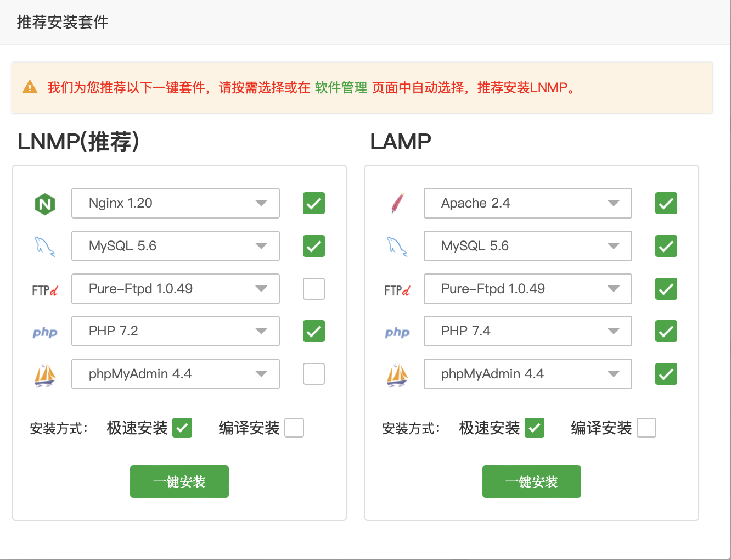Expand the PHP 7.2 dropdown in LNMP

pyautogui.click(x=176, y=331)
